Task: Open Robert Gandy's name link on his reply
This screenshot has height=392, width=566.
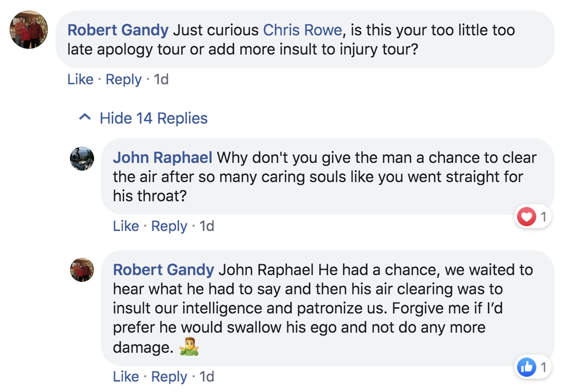Action: (x=163, y=270)
